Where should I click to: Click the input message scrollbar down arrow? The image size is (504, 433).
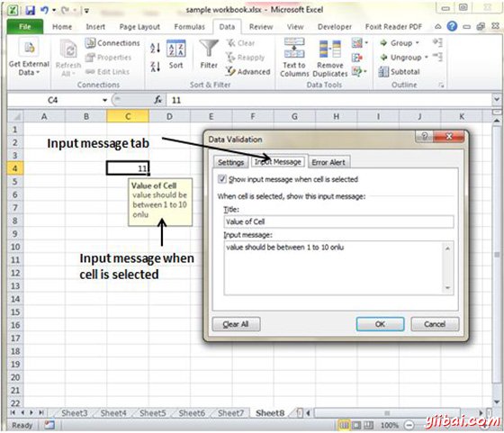(x=447, y=288)
